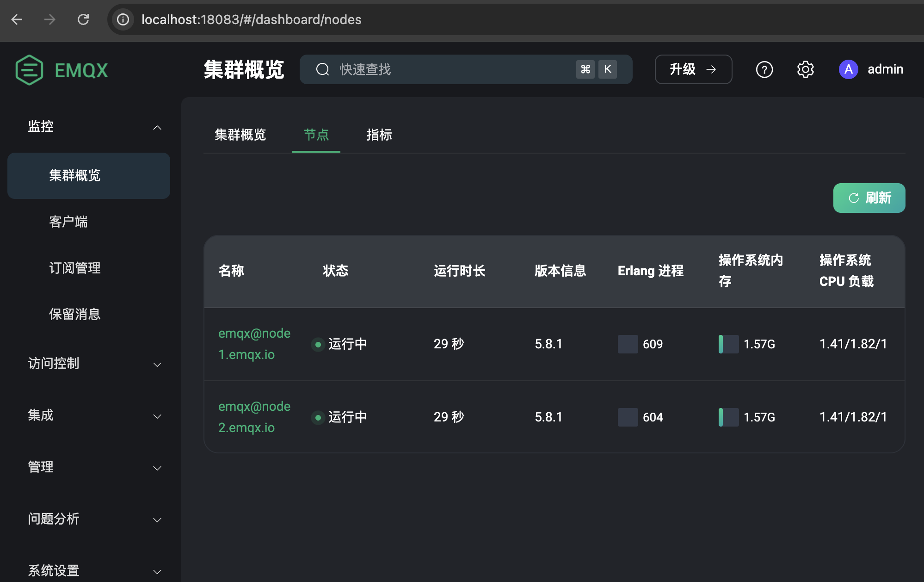The height and width of the screenshot is (582, 924).
Task: Open the admin user menu
Action: tap(871, 69)
